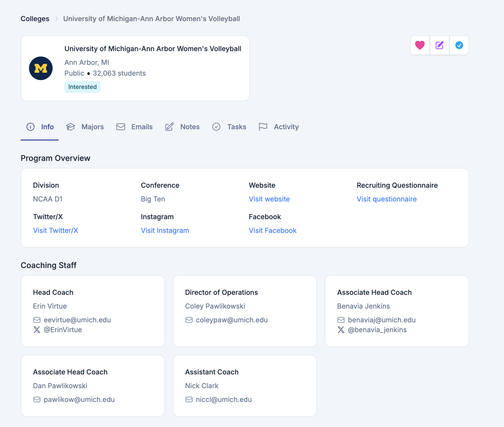Click the blue checkmark verified icon
The height and width of the screenshot is (427, 504).
pos(459,45)
